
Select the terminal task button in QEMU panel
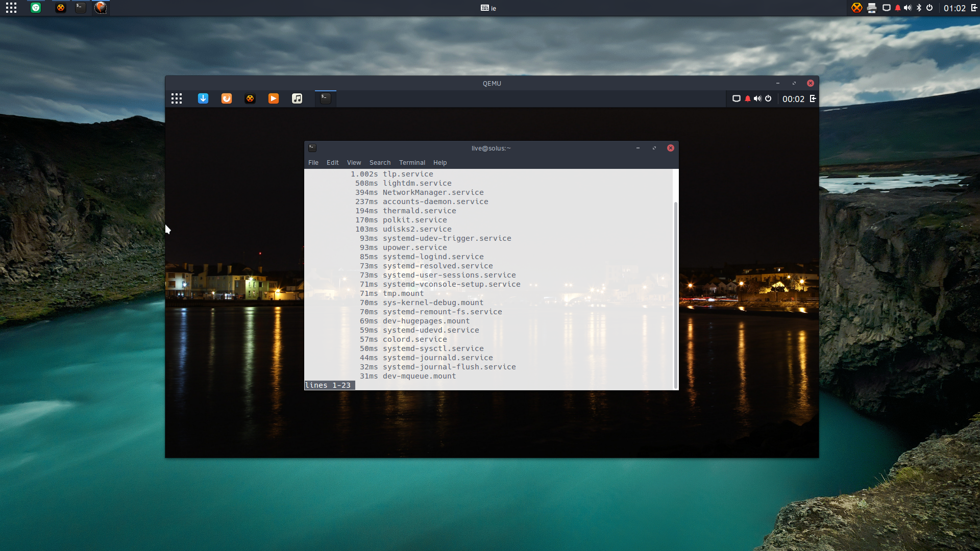coord(326,98)
